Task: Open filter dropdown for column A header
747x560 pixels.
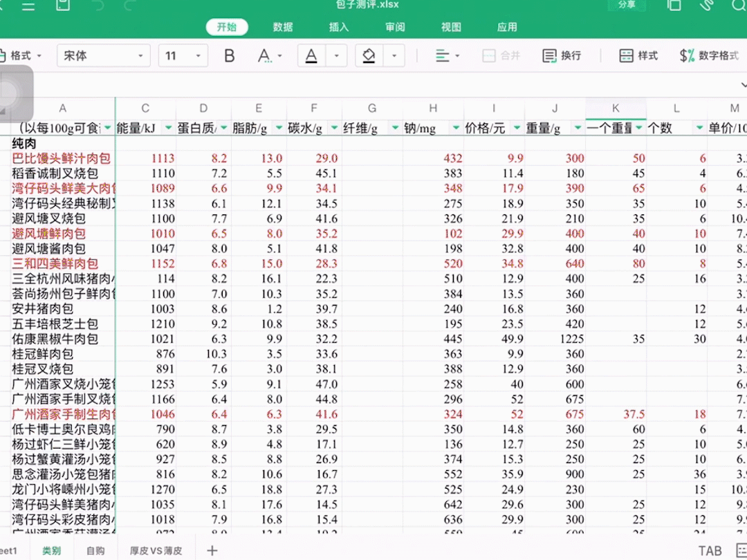Action: coord(108,128)
